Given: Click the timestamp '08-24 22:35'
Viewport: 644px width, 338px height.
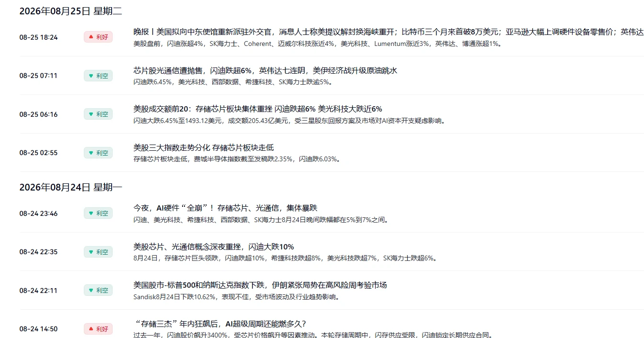Looking at the screenshot, I should (x=38, y=252).
